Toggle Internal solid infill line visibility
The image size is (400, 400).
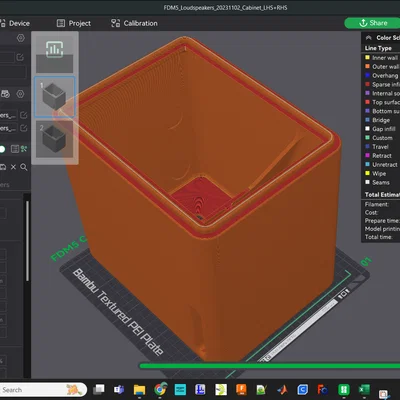(382, 93)
